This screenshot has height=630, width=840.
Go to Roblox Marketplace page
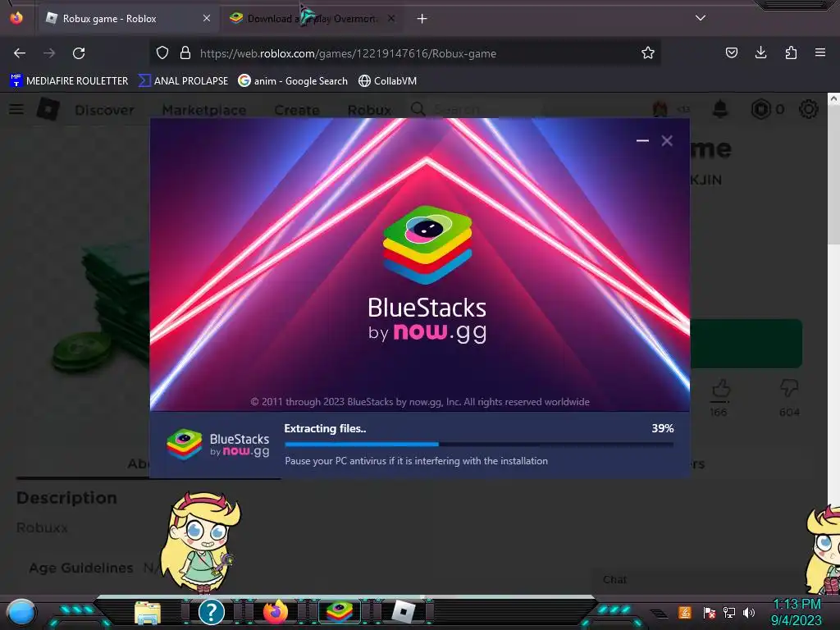click(x=204, y=110)
